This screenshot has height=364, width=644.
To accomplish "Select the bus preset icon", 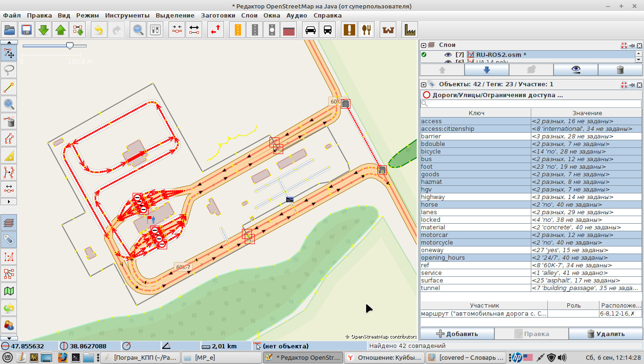I will [x=327, y=30].
